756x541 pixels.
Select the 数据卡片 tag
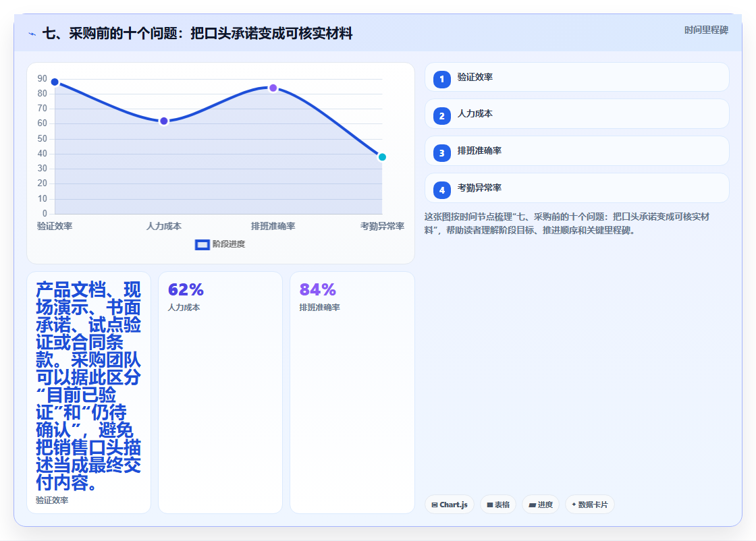(x=590, y=505)
